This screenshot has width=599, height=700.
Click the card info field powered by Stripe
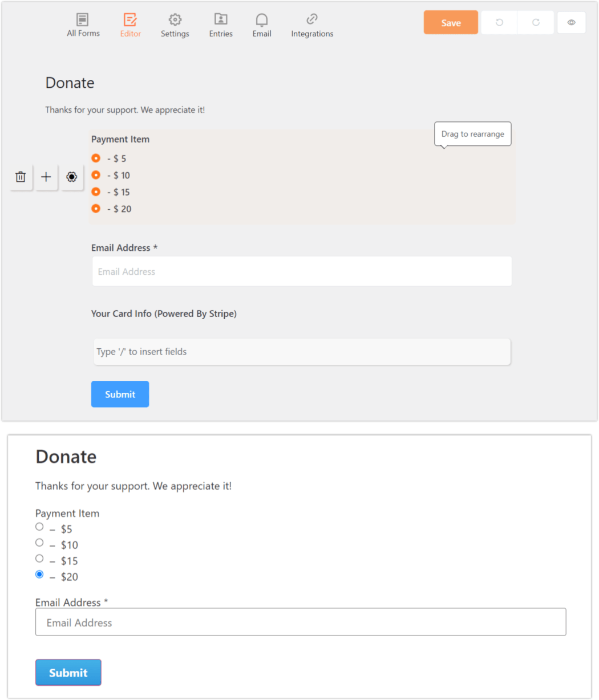[x=301, y=352]
